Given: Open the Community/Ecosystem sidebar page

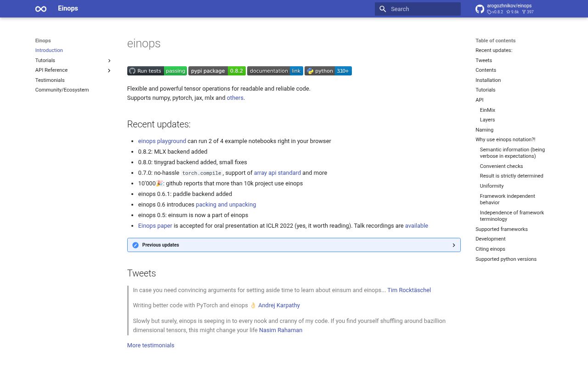Looking at the screenshot, I should pyautogui.click(x=62, y=90).
